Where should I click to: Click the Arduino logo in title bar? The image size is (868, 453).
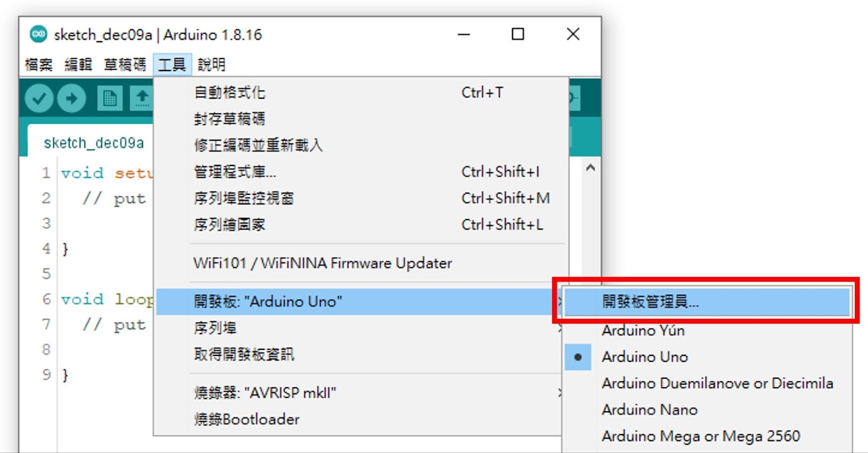point(39,34)
